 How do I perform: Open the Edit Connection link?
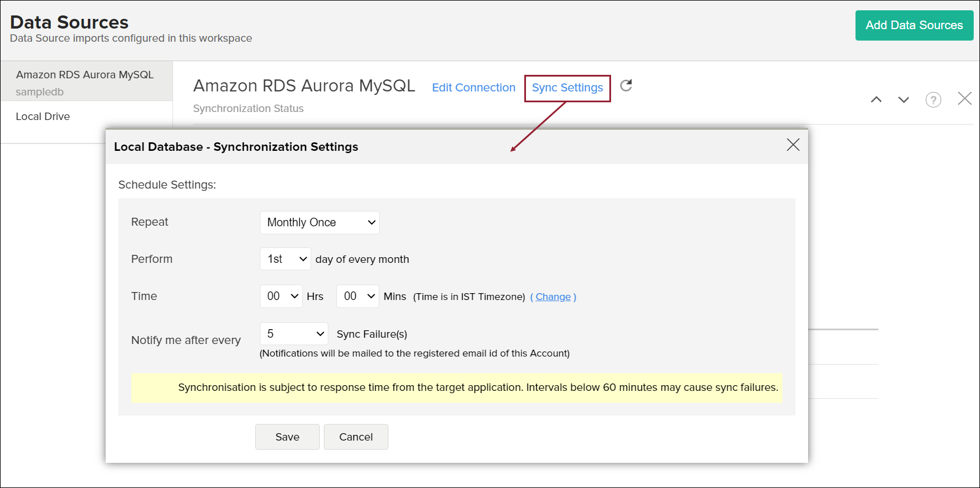pos(473,88)
